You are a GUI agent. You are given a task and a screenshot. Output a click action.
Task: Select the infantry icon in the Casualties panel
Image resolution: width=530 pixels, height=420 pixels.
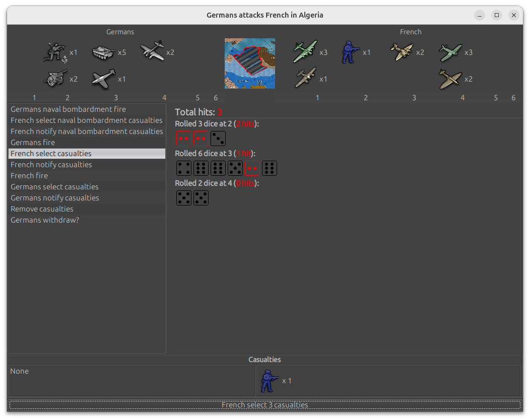tap(270, 381)
